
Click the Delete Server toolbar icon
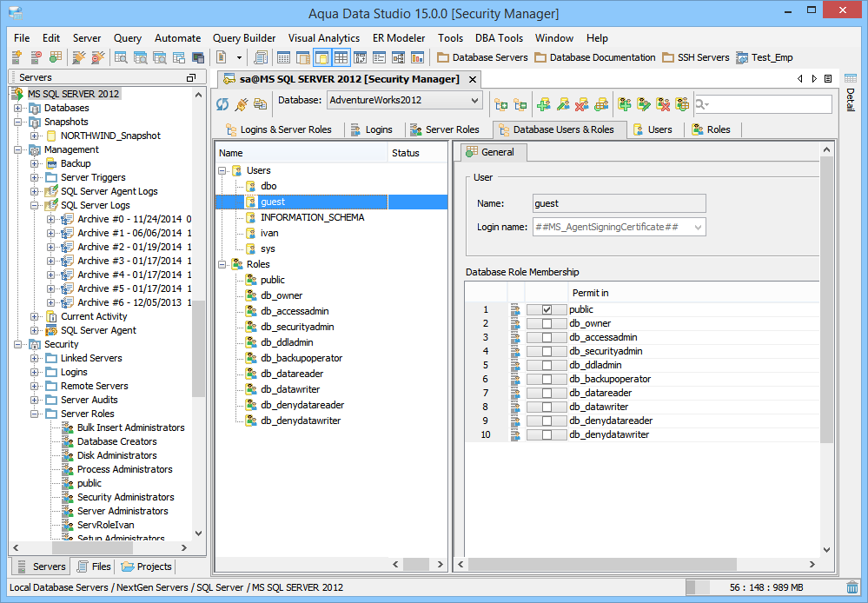click(36, 57)
